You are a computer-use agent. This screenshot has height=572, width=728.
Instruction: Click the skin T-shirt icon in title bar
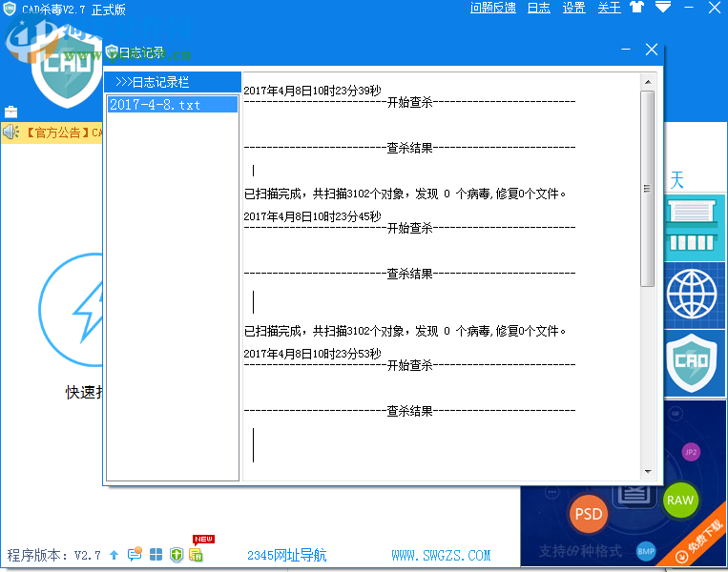click(637, 7)
